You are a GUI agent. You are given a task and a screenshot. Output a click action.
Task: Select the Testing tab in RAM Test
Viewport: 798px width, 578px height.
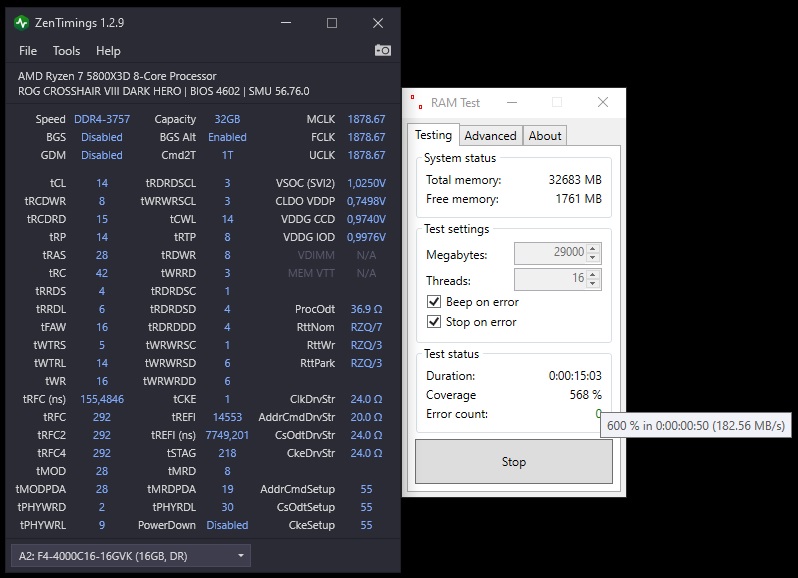pyautogui.click(x=433, y=135)
